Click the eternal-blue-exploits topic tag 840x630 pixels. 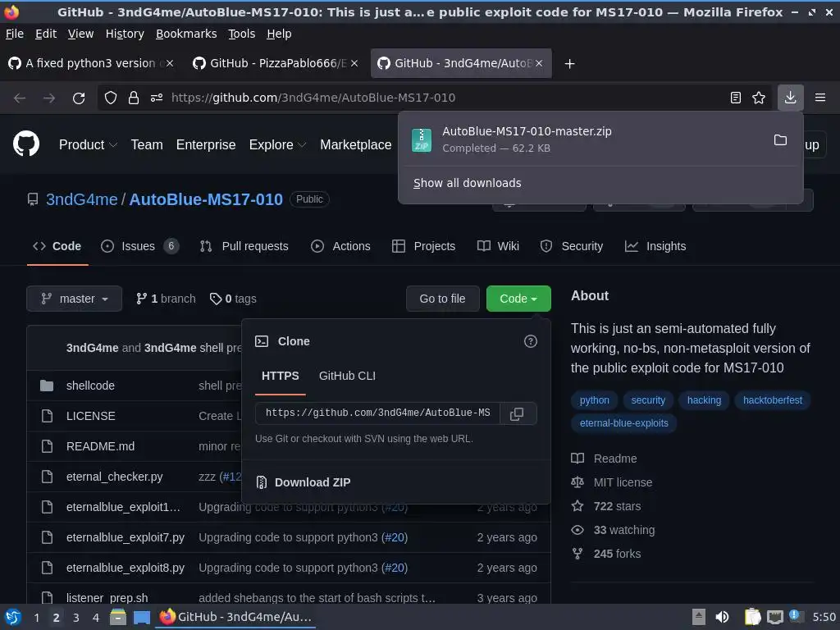(624, 423)
